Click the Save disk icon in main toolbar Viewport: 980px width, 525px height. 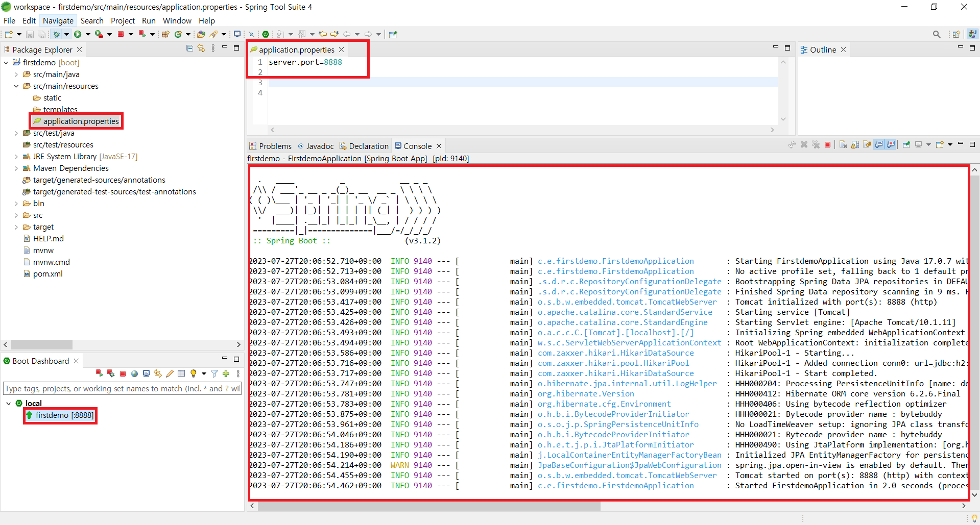(30, 34)
